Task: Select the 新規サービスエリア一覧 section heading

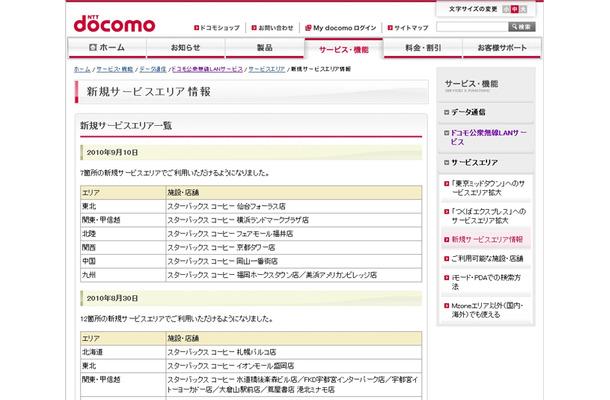Action: pyautogui.click(x=126, y=126)
